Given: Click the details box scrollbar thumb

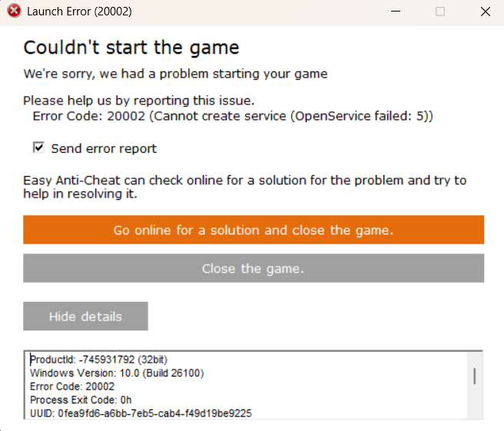Looking at the screenshot, I should [x=475, y=375].
